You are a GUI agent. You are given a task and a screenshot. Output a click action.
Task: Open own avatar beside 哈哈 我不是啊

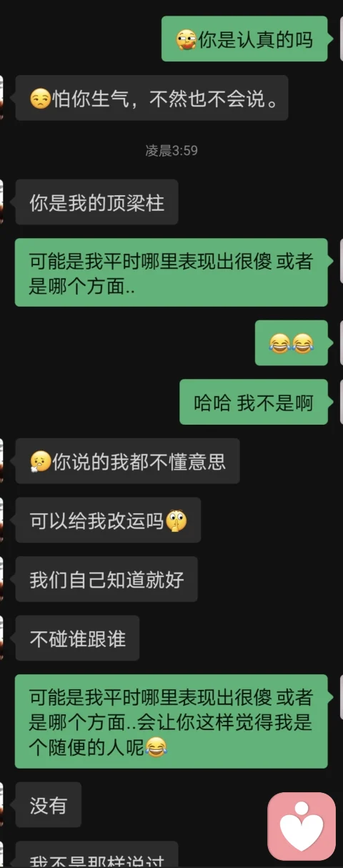point(342,403)
